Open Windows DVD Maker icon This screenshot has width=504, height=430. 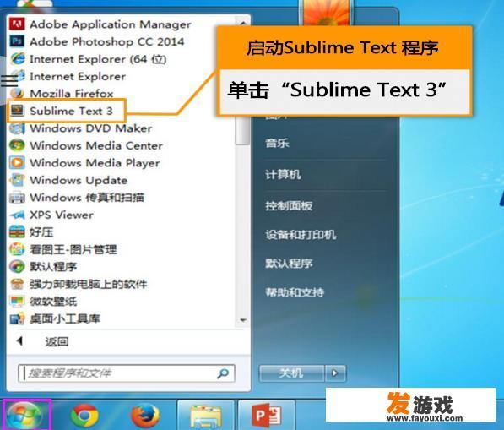(17, 128)
